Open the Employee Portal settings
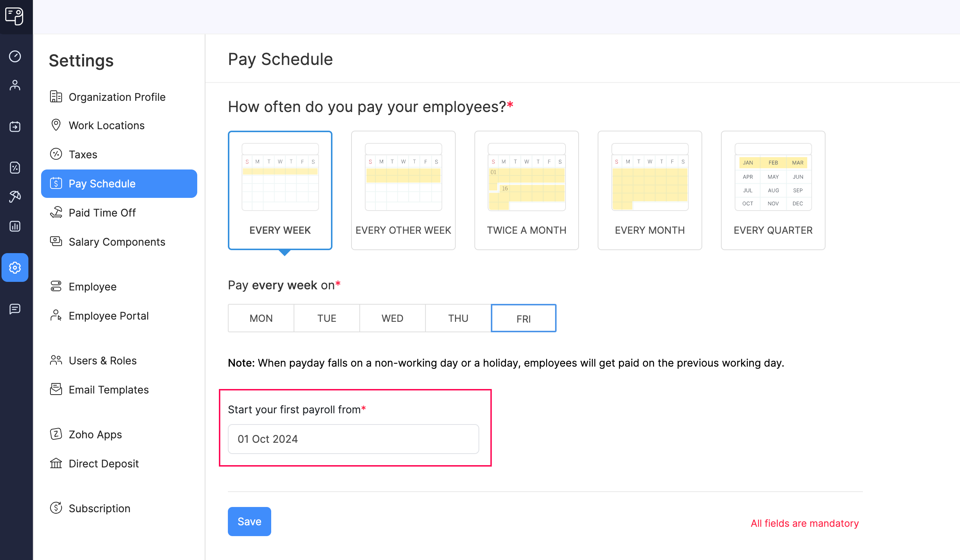The width and height of the screenshot is (960, 560). click(109, 315)
